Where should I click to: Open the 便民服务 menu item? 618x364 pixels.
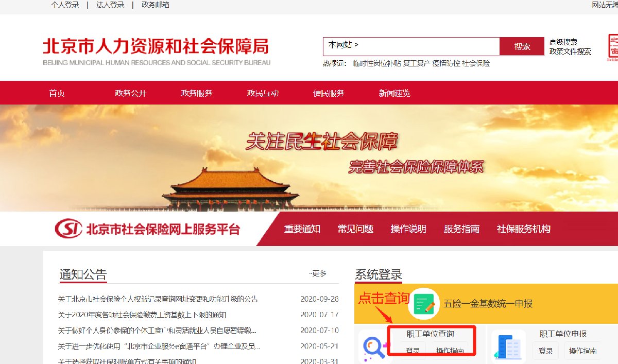(x=329, y=93)
